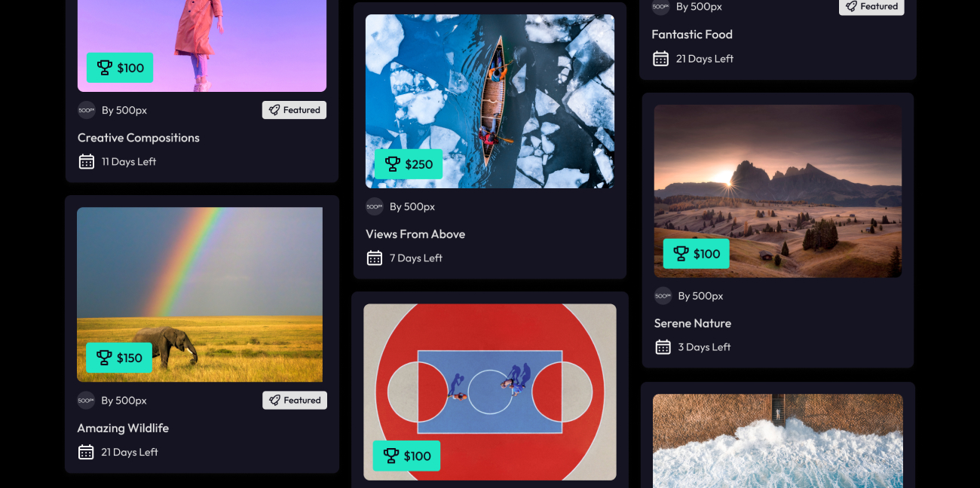The width and height of the screenshot is (980, 488).
Task: Open the Amazing Wildlife quest title
Action: pyautogui.click(x=123, y=428)
